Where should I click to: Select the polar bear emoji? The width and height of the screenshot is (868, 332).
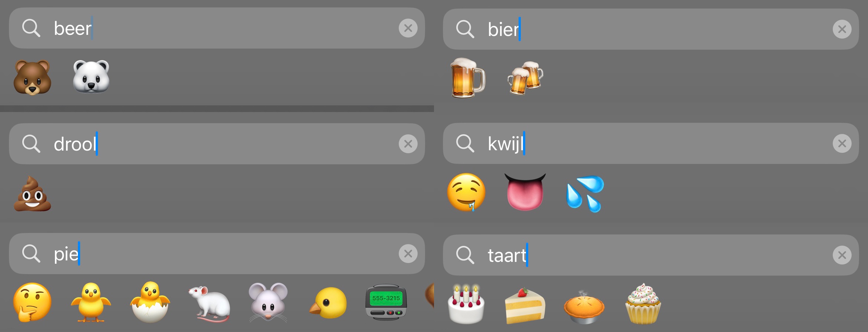pyautogui.click(x=91, y=76)
